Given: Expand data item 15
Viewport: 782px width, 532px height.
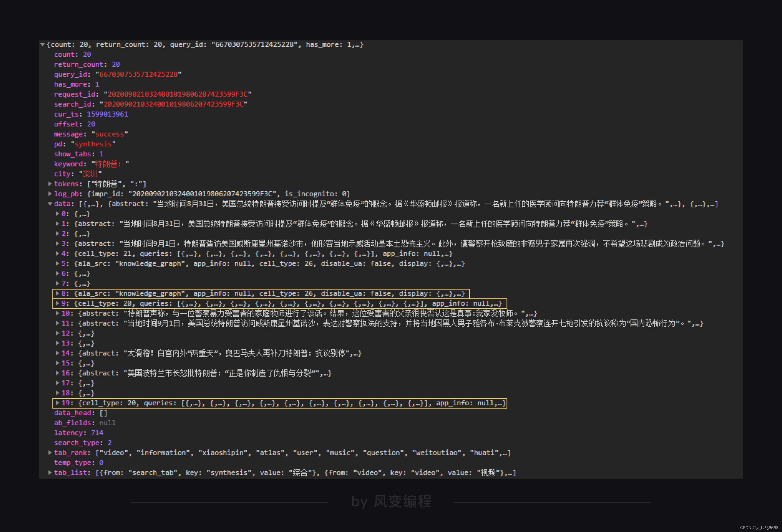Looking at the screenshot, I should coord(57,363).
